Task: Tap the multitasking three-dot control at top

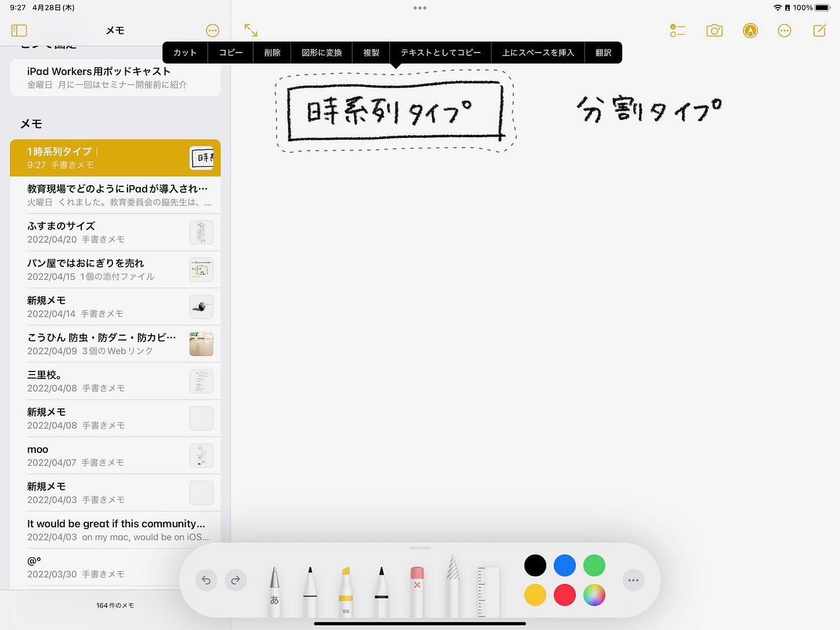Action: [420, 8]
